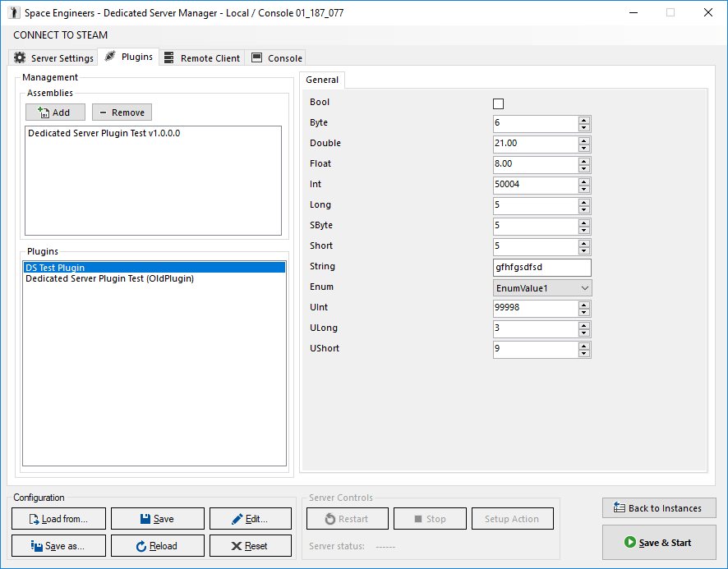Remove the selected assembly
This screenshot has height=569, width=728.
[x=122, y=112]
